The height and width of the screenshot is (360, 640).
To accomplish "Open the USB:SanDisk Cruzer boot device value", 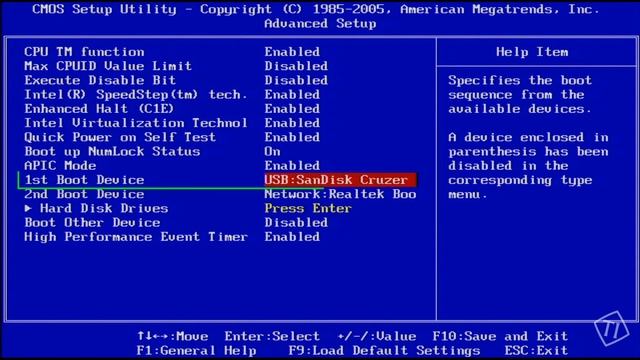I will click(340, 180).
